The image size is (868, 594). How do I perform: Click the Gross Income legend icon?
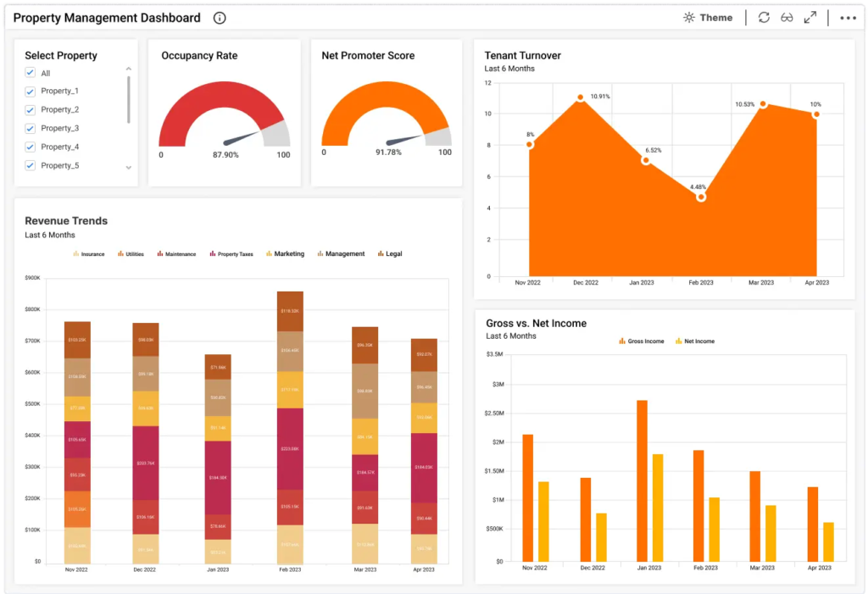click(622, 341)
